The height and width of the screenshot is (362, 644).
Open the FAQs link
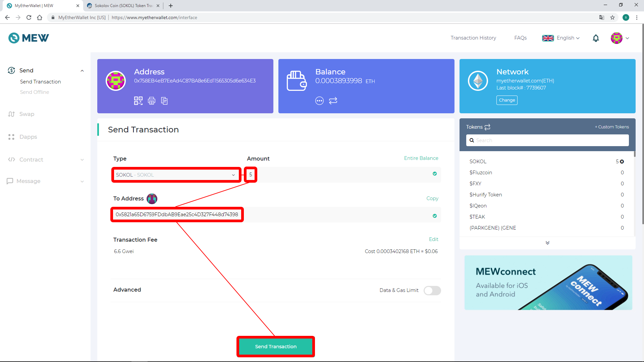[x=521, y=38]
